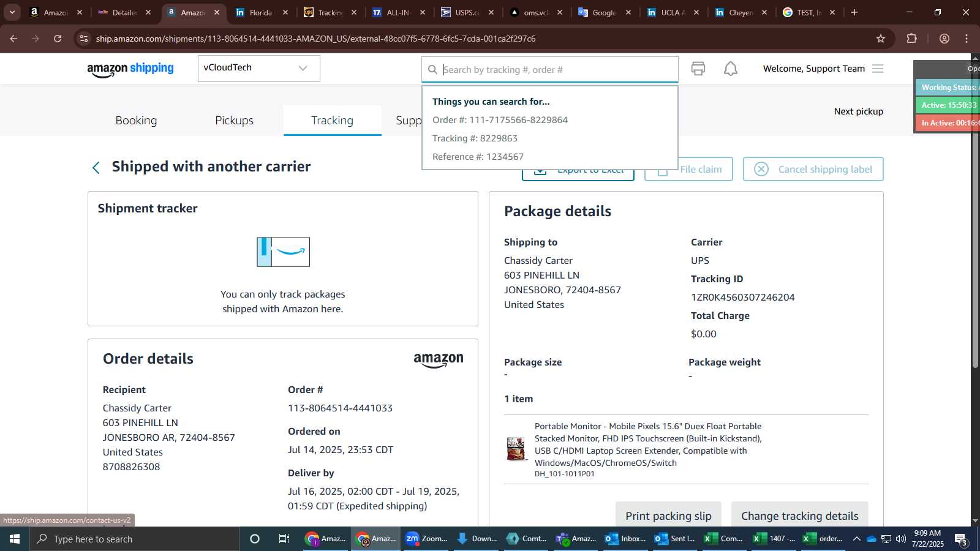Click the tracking ID 1ZR0K4560307246204
The width and height of the screenshot is (980, 551).
tap(743, 298)
